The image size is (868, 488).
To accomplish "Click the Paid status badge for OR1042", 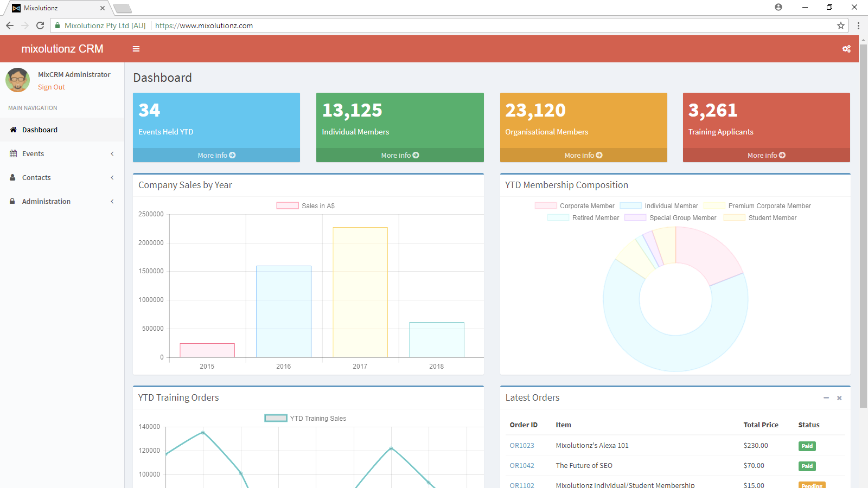I will click(x=807, y=466).
